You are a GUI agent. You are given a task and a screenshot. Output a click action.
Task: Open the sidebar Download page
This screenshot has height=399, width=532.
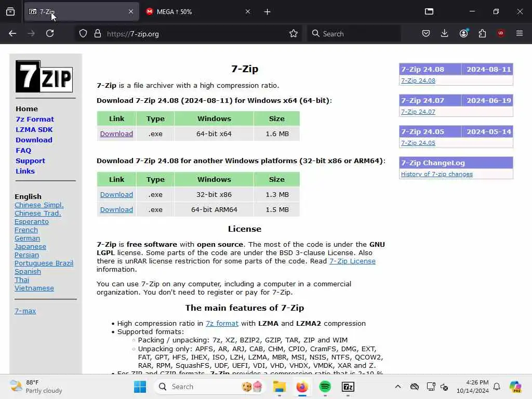click(x=34, y=140)
